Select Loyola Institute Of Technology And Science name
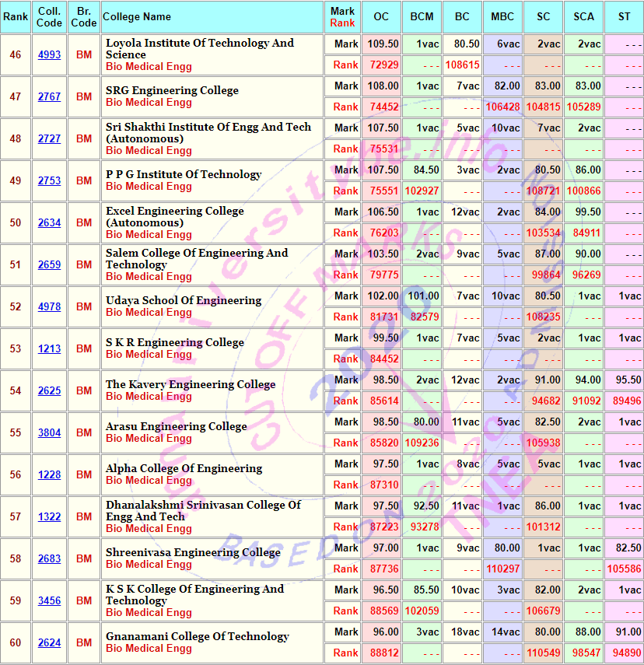The image size is (644, 665). click(200, 48)
